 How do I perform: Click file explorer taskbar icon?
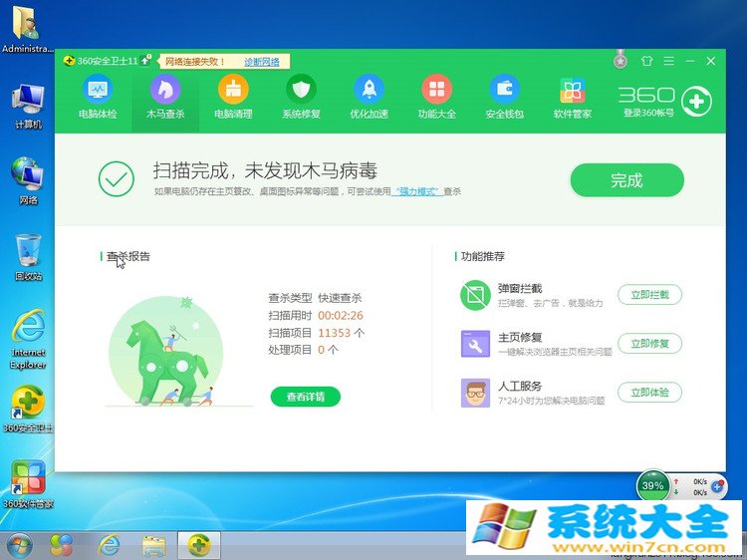coord(154,545)
